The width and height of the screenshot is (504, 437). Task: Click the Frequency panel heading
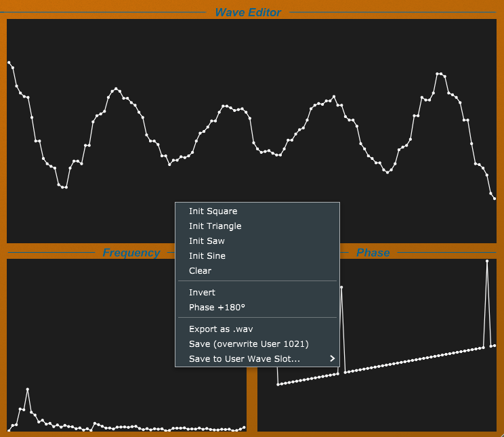131,253
